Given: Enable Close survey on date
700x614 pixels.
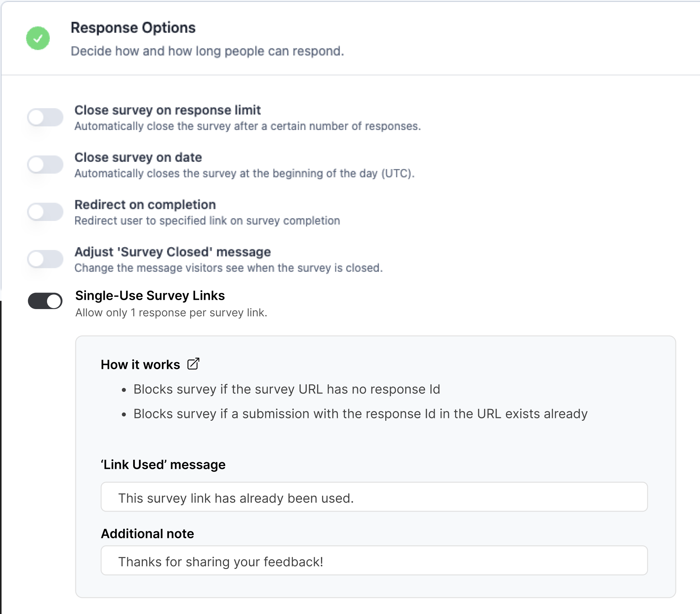Looking at the screenshot, I should click(45, 165).
